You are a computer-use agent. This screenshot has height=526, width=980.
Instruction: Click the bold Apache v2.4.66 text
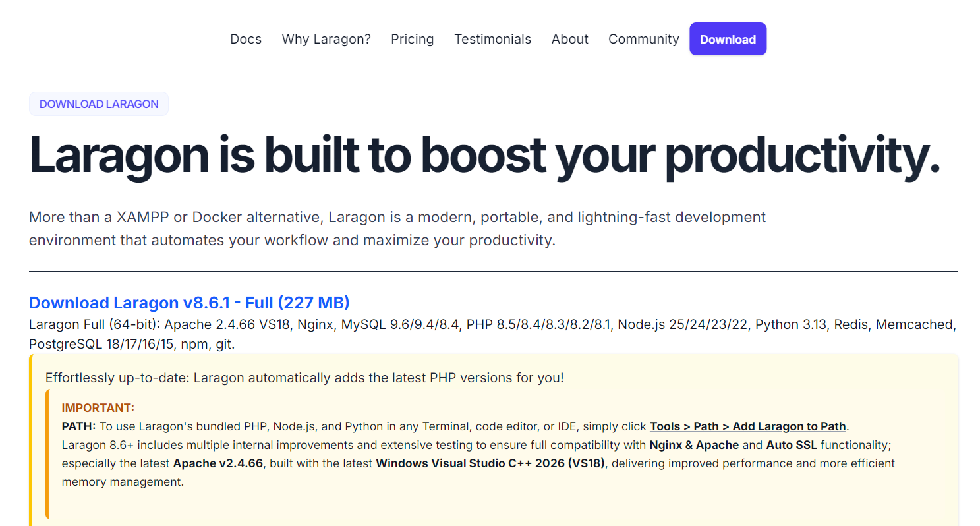pos(219,463)
